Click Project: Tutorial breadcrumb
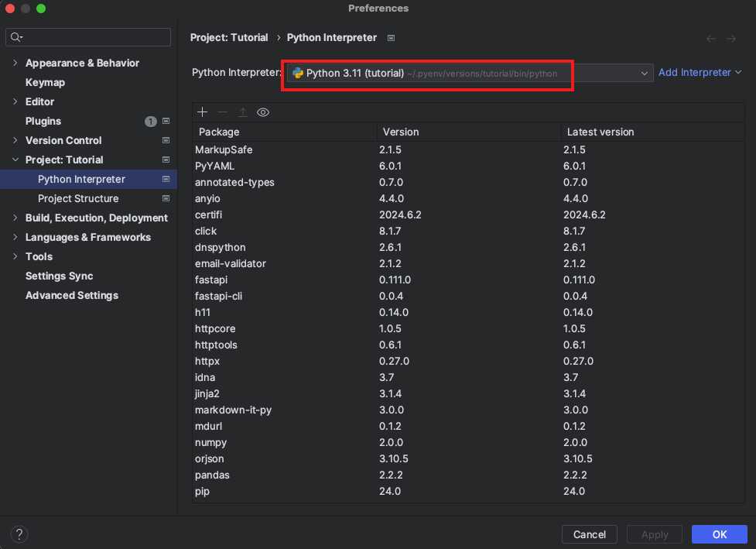Viewport: 756px width, 549px height. 229,38
